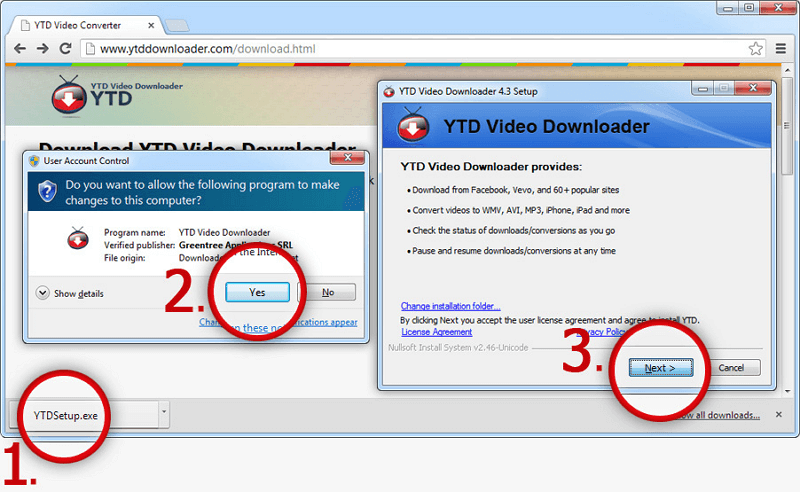
Task: Click the YTD icon in setup header
Action: 412,128
